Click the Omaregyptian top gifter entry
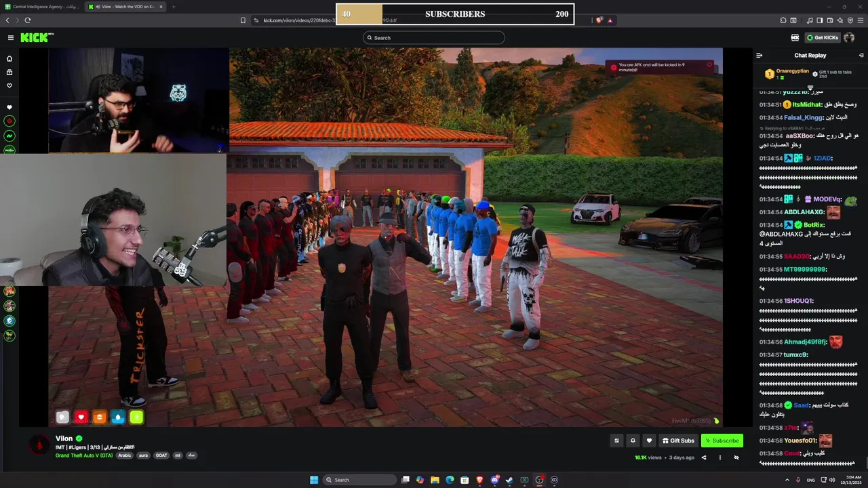 click(787, 73)
